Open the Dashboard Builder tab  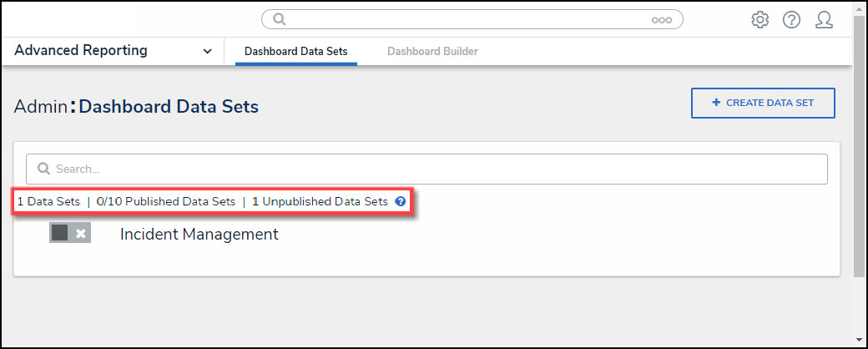coord(432,52)
